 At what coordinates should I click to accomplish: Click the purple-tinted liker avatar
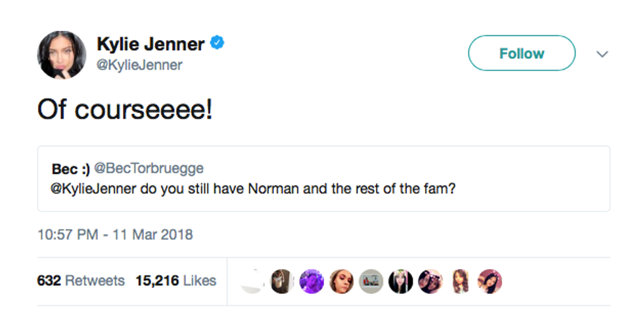(311, 281)
